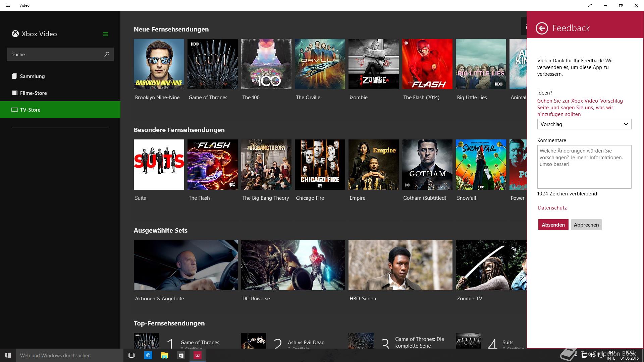The image size is (644, 362).
Task: Click the taskbar clock showing 04.05.2015
Action: pos(630,355)
